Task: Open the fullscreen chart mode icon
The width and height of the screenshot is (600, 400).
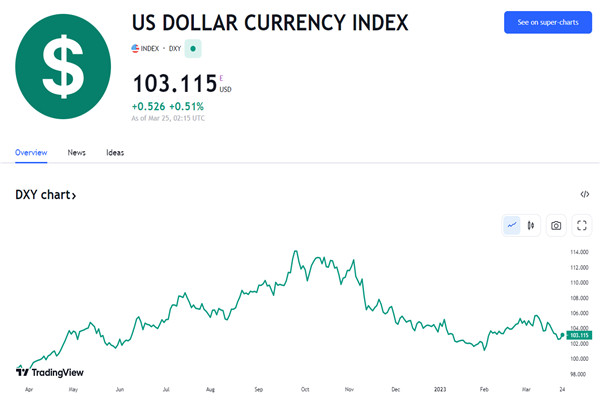Action: tap(582, 225)
